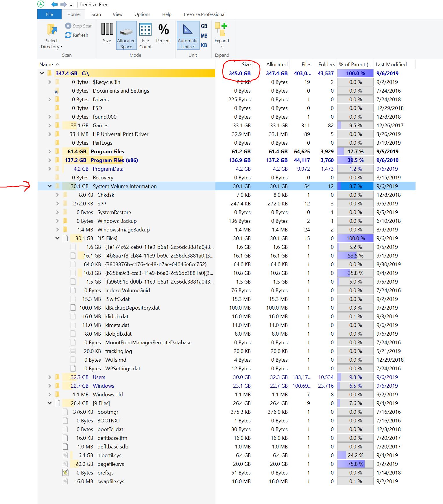
Task: Collapse the [9 Files] group
Action: [49, 403]
